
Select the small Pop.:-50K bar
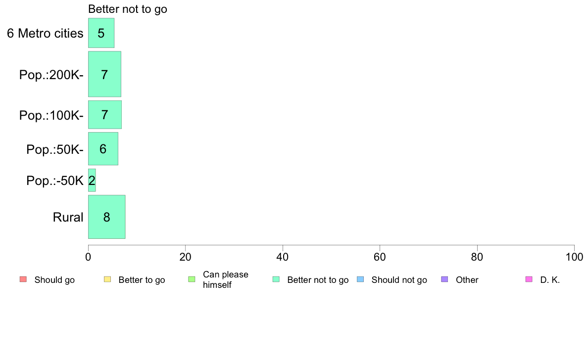tap(92, 180)
